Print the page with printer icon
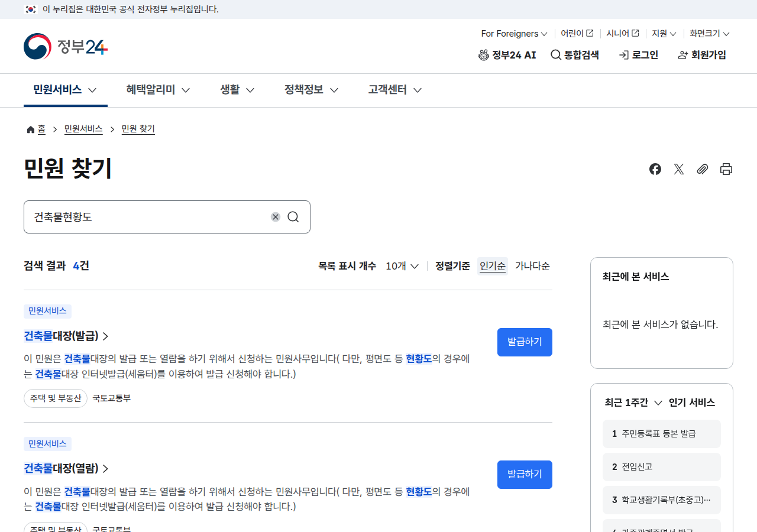757x532 pixels. click(726, 169)
